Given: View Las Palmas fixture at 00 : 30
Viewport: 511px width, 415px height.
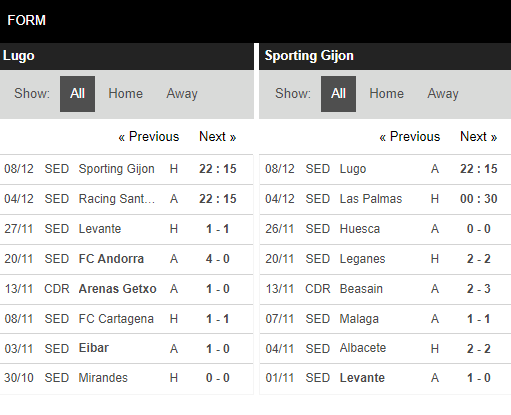Looking at the screenshot, I should (385, 199).
